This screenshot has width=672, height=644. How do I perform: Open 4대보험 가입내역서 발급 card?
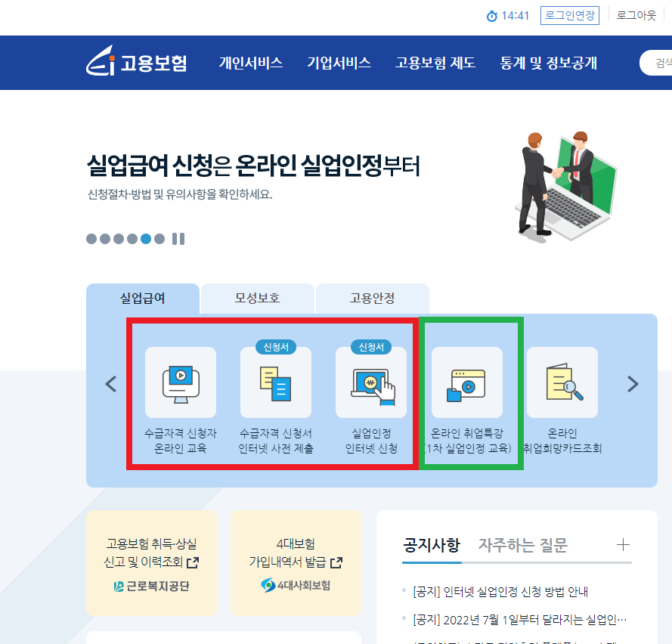296,563
